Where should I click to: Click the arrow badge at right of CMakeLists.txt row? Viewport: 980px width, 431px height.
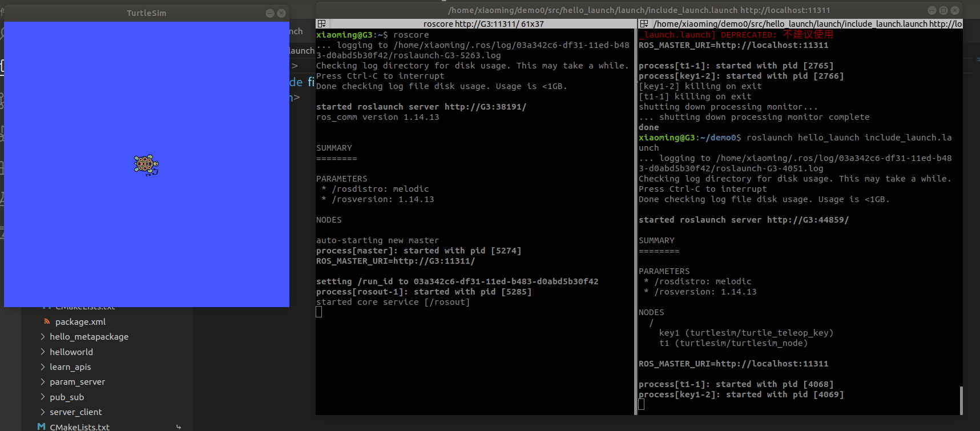(x=179, y=426)
